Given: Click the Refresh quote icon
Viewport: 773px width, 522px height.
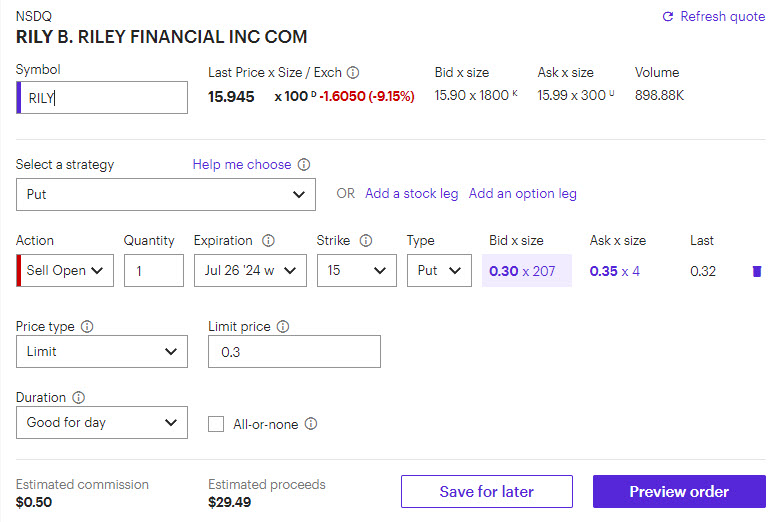Looking at the screenshot, I should click(668, 17).
